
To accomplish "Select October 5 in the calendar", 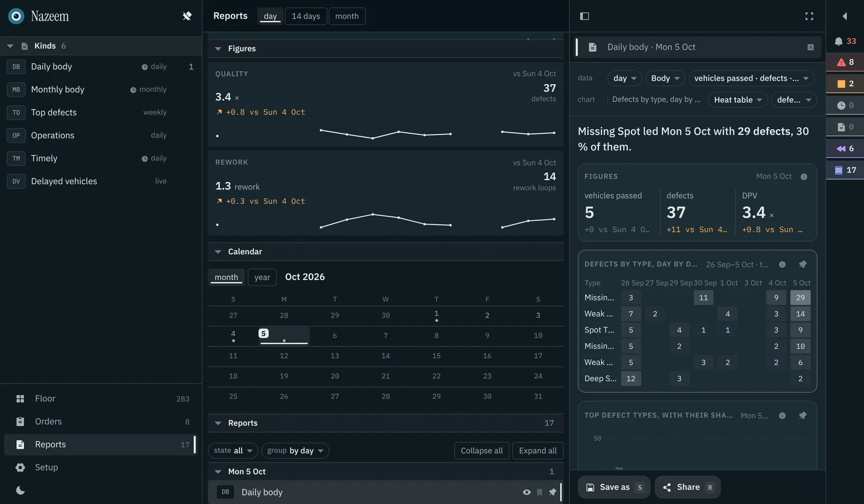I will tap(284, 336).
